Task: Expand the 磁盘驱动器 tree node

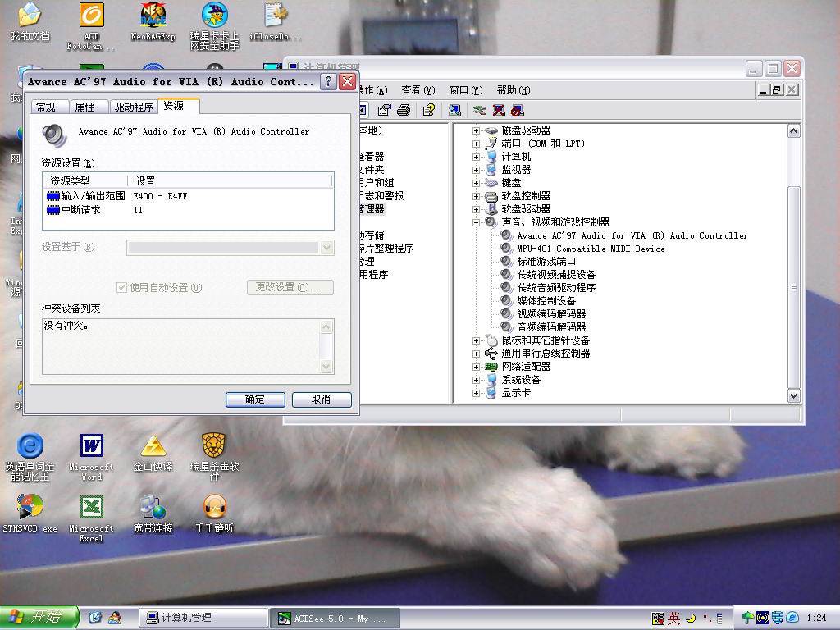Action: pyautogui.click(x=476, y=130)
